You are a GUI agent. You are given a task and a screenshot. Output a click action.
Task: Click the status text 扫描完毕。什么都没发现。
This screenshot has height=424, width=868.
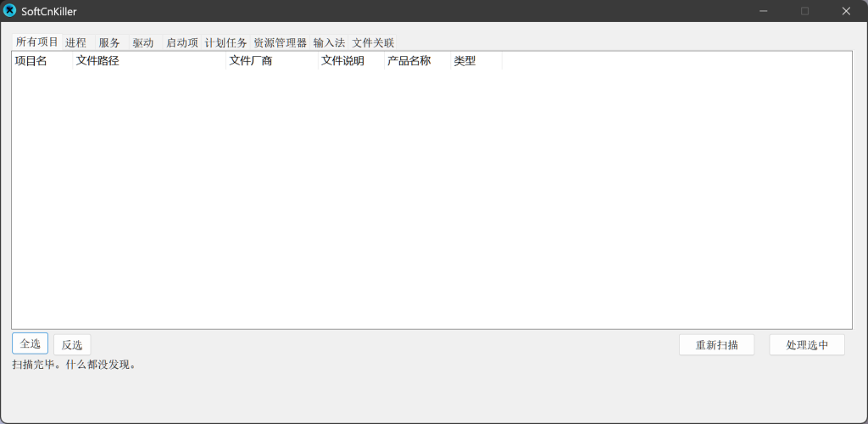[x=75, y=365]
